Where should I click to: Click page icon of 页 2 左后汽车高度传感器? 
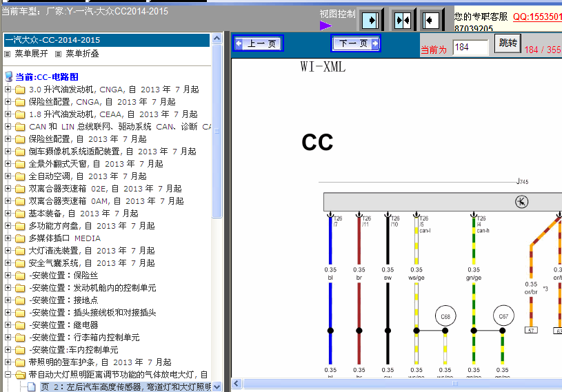point(32,387)
